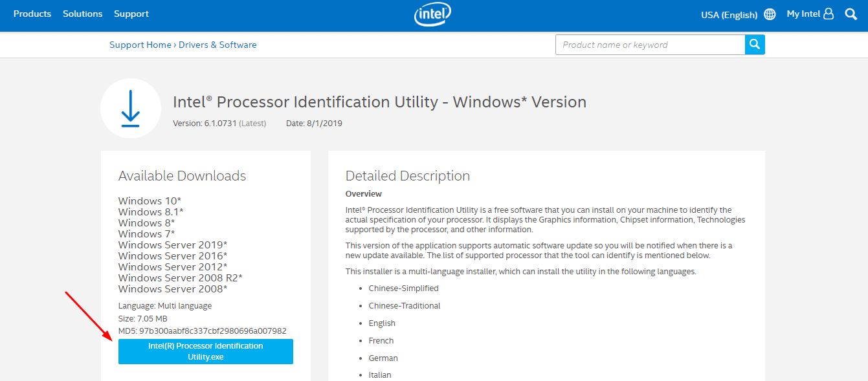Click the Detailed Description heading
The width and height of the screenshot is (868, 381).
[x=408, y=176]
